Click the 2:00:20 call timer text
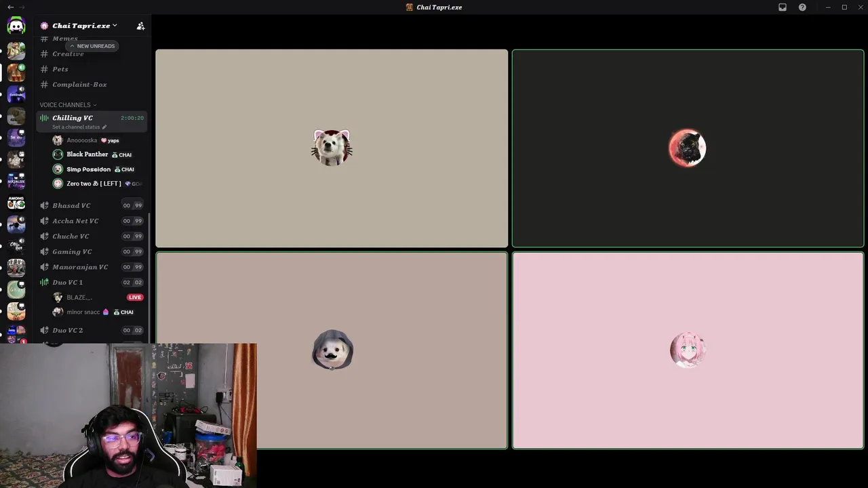The width and height of the screenshot is (868, 488). pyautogui.click(x=132, y=118)
